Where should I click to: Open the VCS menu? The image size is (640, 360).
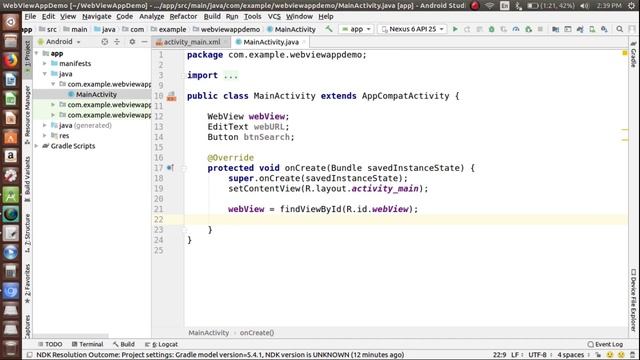[274, 16]
